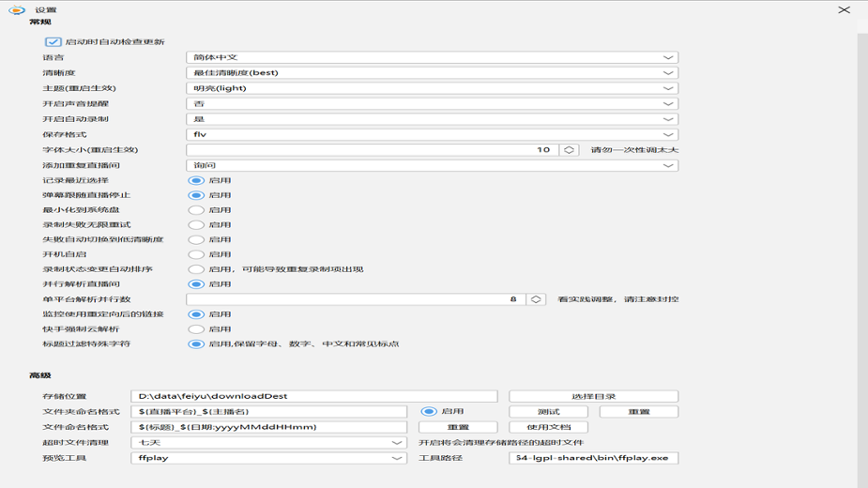
Task: Enable 录制失败无限重试 radio option
Action: (x=196, y=225)
